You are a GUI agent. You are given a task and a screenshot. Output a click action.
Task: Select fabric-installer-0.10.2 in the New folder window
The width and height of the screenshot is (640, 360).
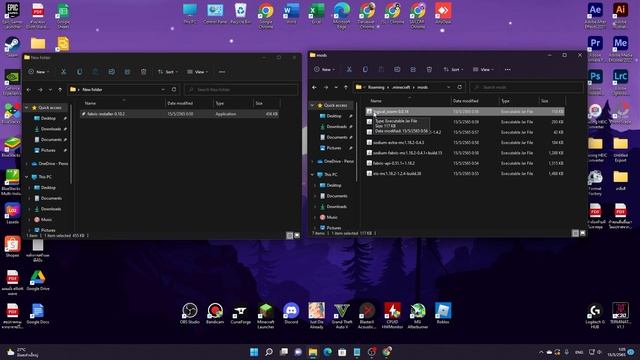[x=179, y=114]
